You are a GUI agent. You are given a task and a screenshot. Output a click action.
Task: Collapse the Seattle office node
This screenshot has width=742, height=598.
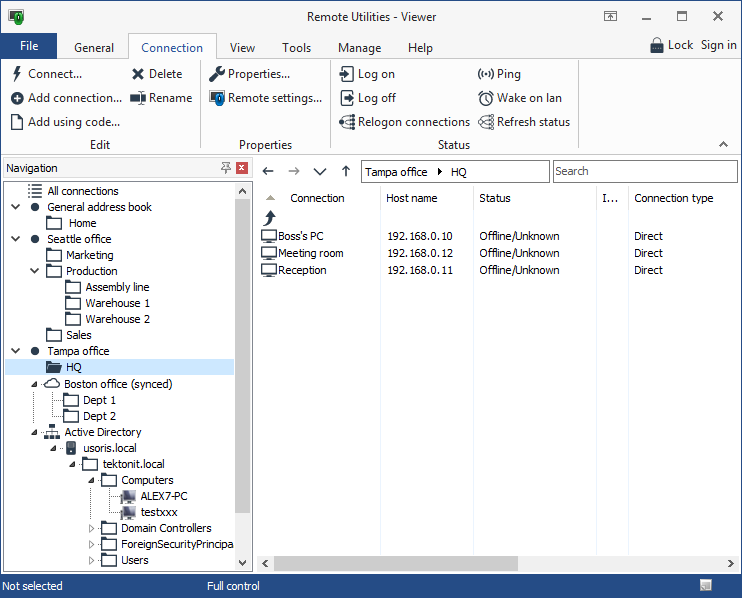point(16,239)
